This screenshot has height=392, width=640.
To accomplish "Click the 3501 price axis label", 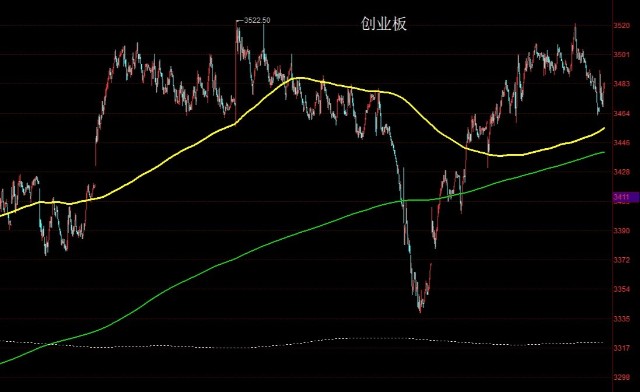I will tap(622, 55).
